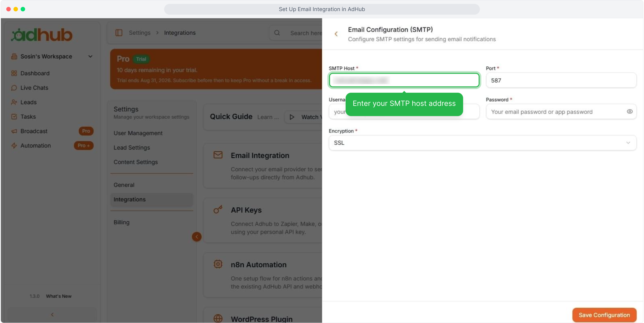Click the Pro + badge next to Automation
This screenshot has height=323, width=644.
click(84, 146)
